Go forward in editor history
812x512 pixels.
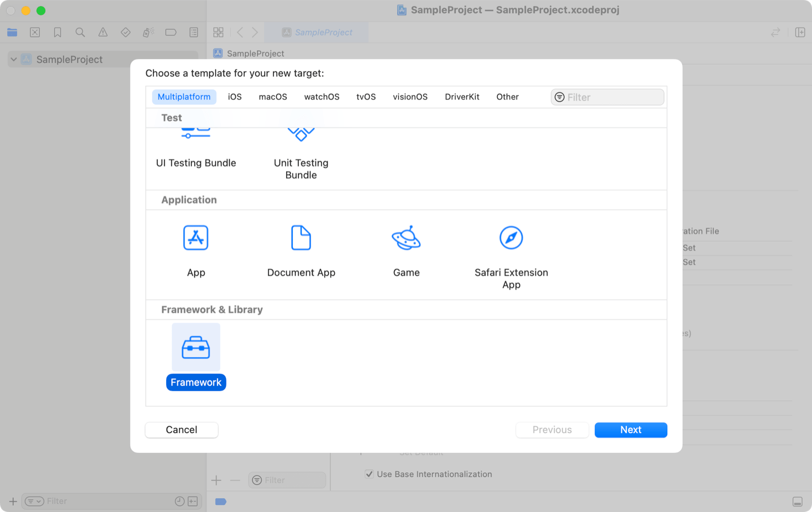(255, 33)
